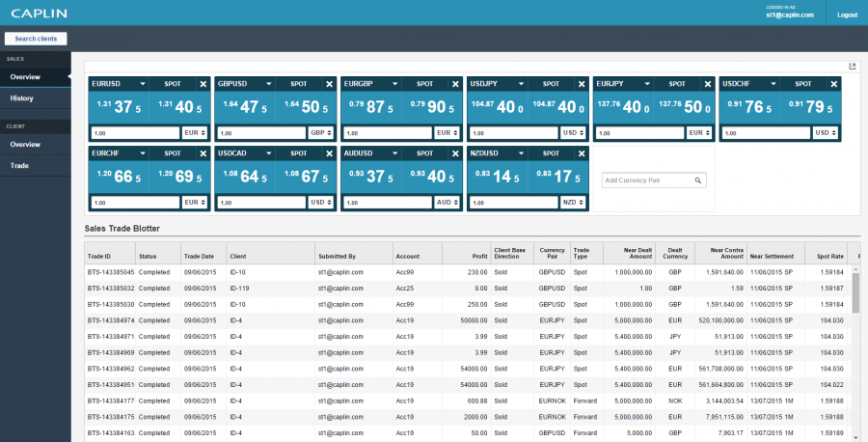Open Client Trade in sidebar
Screen dimensions: 868x442
36,166
